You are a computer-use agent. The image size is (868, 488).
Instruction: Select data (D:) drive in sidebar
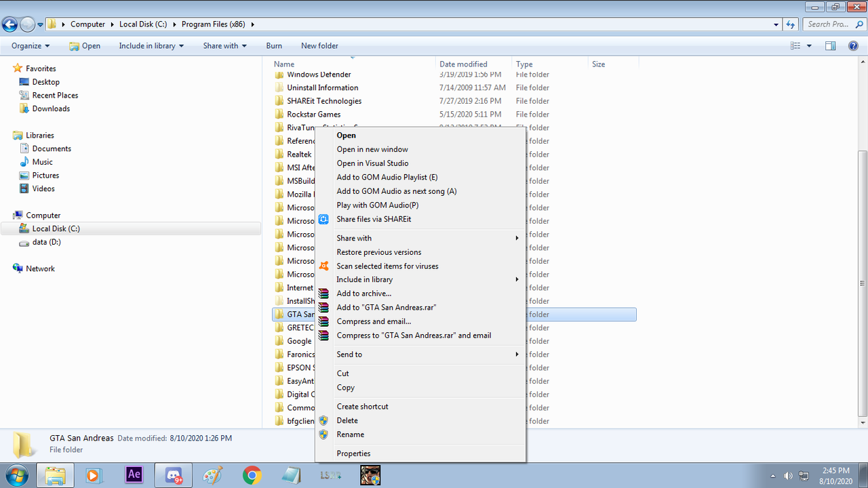coord(46,242)
